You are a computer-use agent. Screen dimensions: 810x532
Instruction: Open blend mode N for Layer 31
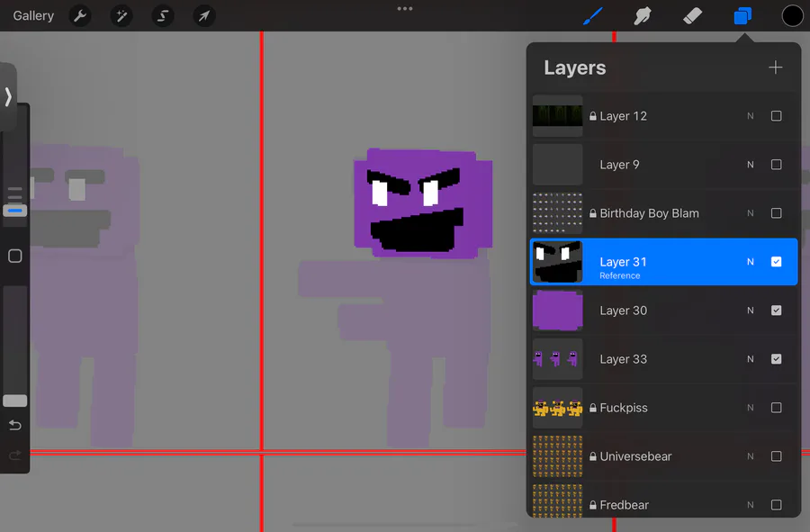(750, 262)
